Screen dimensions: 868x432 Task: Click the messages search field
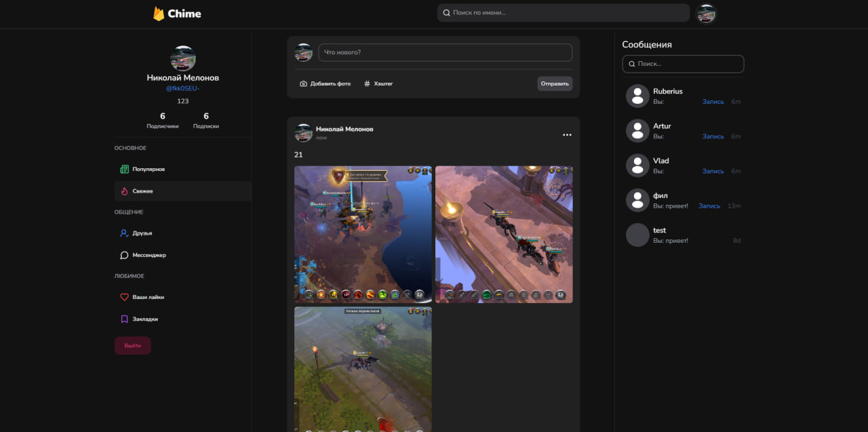(x=683, y=64)
